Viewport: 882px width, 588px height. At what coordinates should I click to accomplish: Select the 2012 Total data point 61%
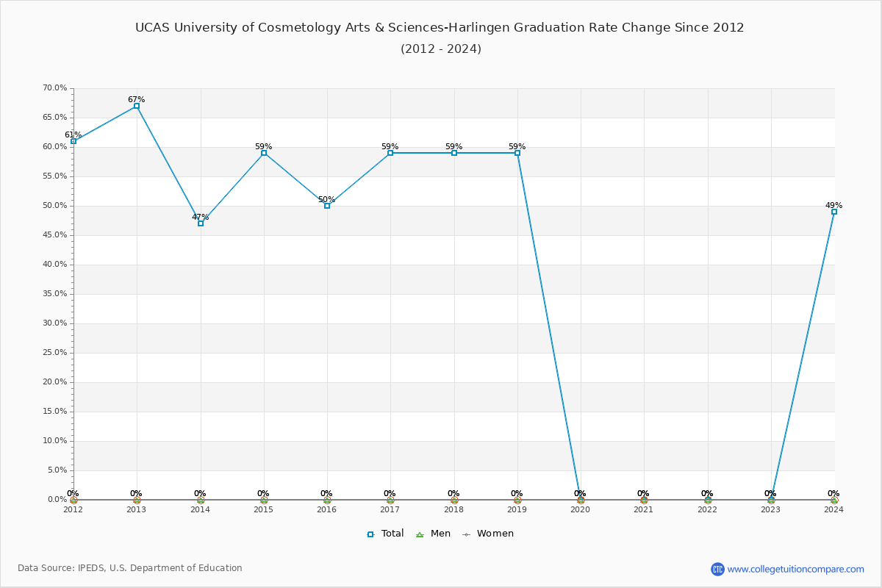(x=73, y=141)
